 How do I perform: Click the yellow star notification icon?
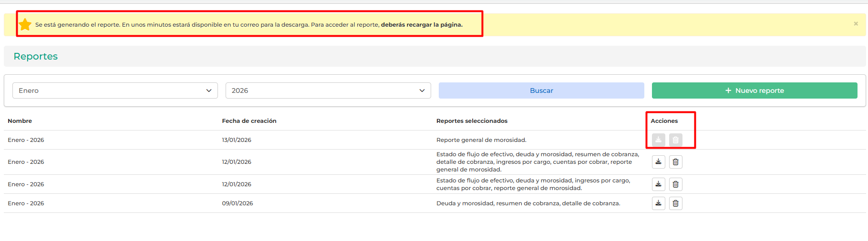(25, 25)
